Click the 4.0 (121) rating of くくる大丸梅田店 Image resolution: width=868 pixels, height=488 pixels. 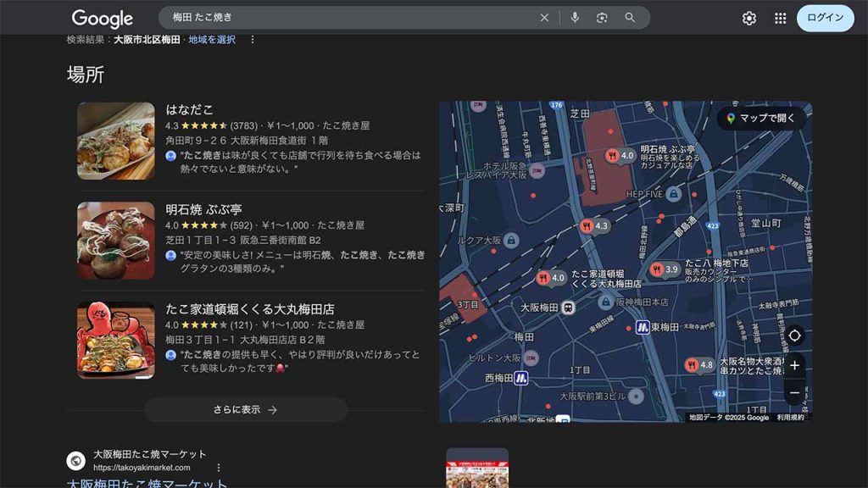(x=209, y=324)
